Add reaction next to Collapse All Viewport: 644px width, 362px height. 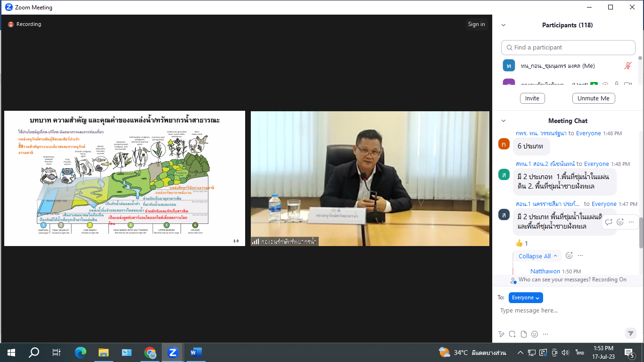click(569, 256)
